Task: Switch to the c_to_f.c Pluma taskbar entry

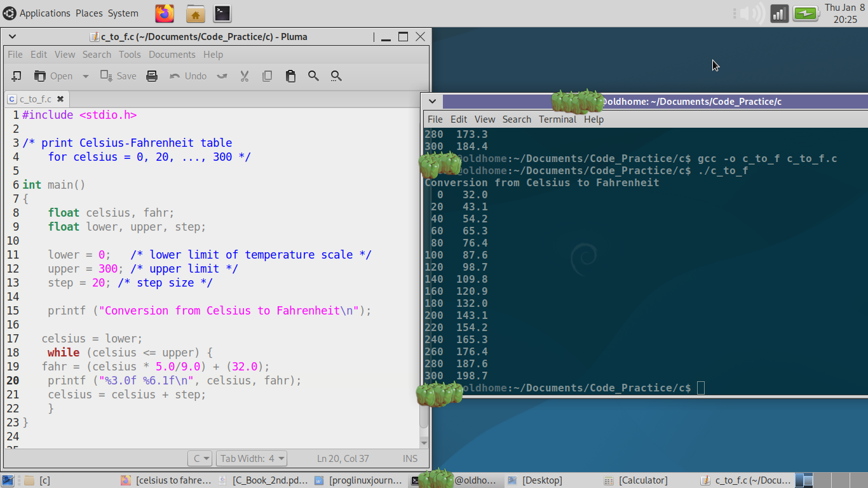Action: point(745,480)
